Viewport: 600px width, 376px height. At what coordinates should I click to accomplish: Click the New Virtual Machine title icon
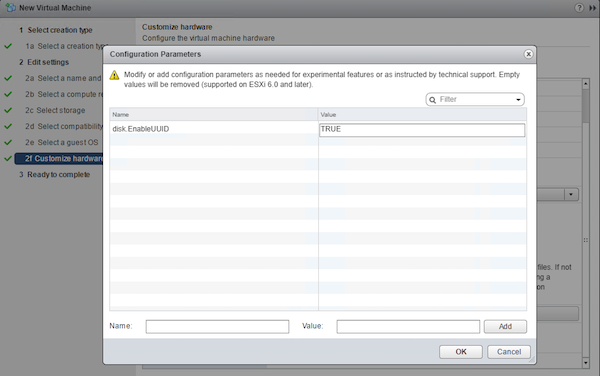pos(10,7)
